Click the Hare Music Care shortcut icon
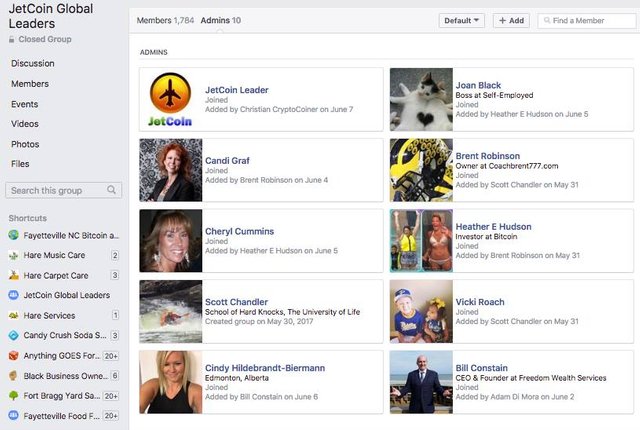Viewport: 640px width, 430px height. [13, 255]
